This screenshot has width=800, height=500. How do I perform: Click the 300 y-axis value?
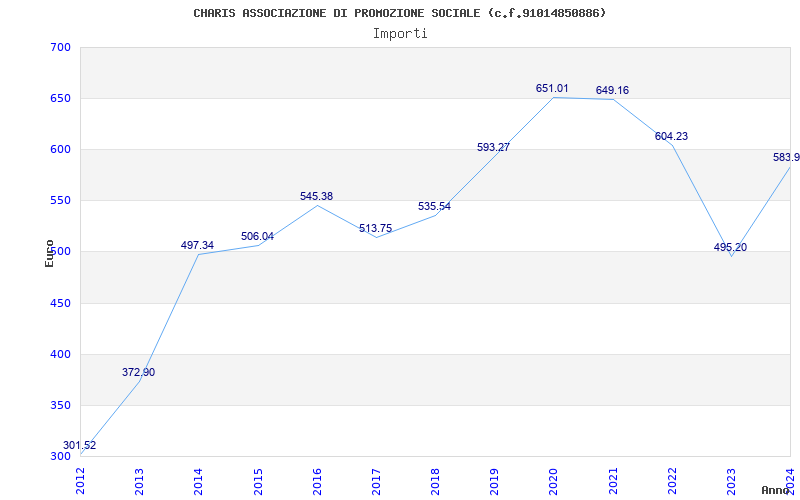(x=61, y=457)
